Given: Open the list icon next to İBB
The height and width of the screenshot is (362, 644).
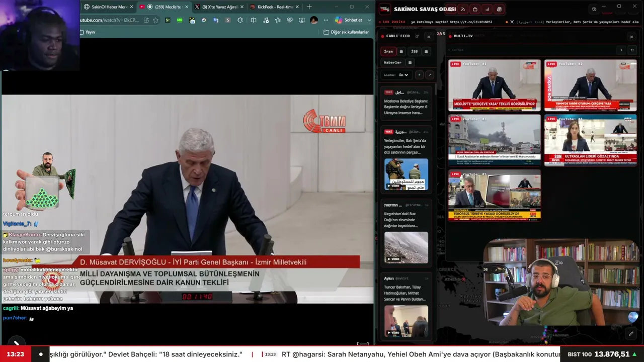Looking at the screenshot, I should (426, 51).
